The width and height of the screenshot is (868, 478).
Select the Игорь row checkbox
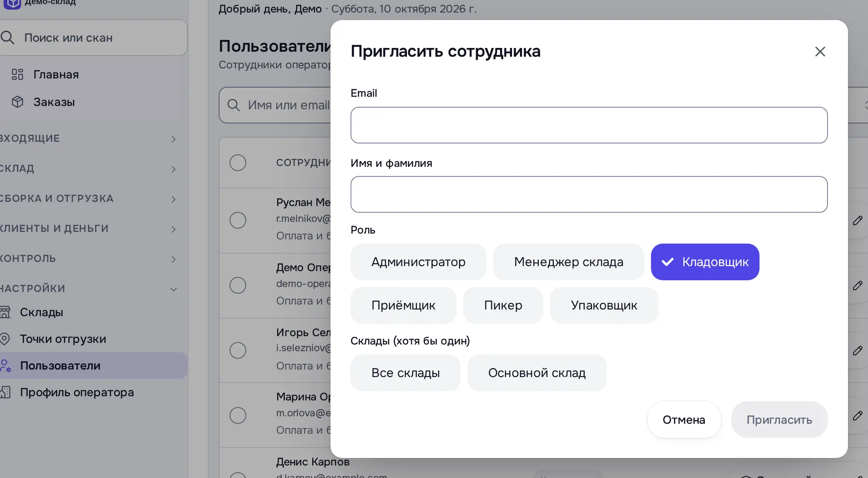(238, 350)
